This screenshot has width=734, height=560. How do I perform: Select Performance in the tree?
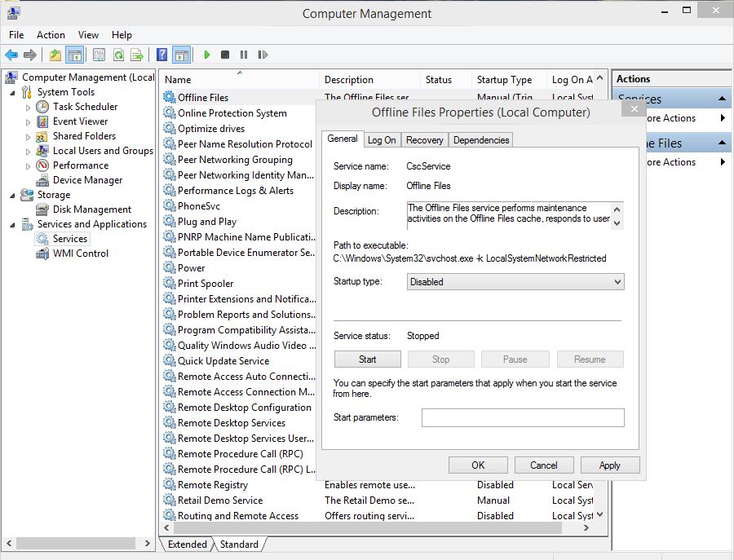point(81,165)
